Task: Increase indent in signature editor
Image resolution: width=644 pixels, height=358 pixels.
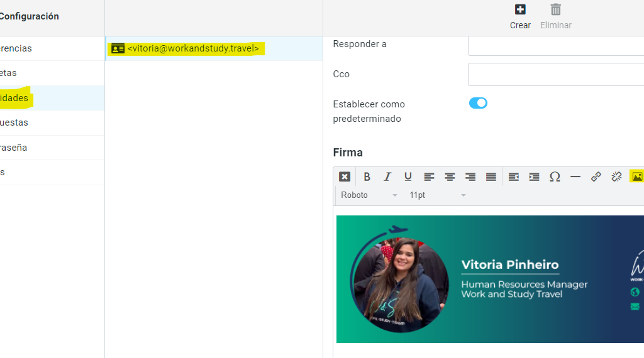Action: pyautogui.click(x=534, y=176)
